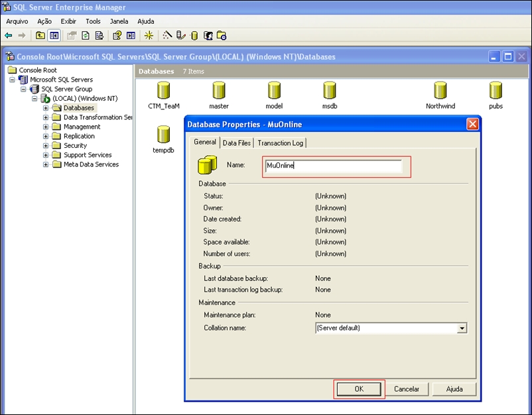
Task: Select the Management folder in tree
Action: (76, 127)
